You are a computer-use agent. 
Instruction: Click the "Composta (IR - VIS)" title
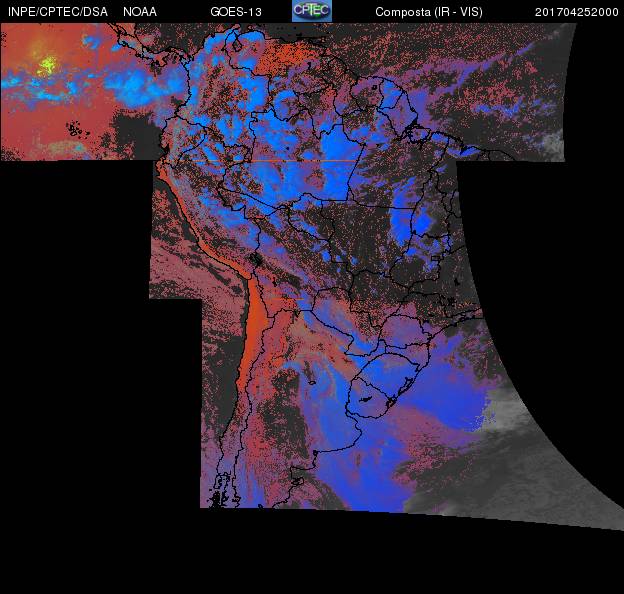coord(429,12)
